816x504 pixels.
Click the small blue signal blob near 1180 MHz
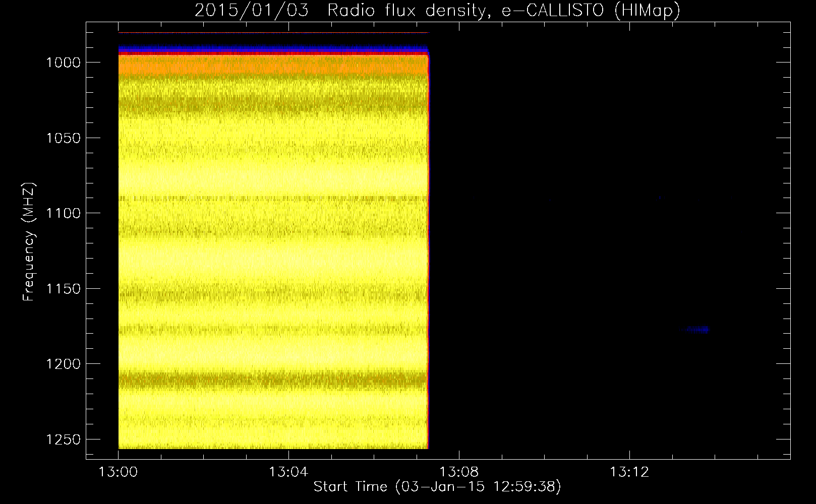(x=697, y=330)
